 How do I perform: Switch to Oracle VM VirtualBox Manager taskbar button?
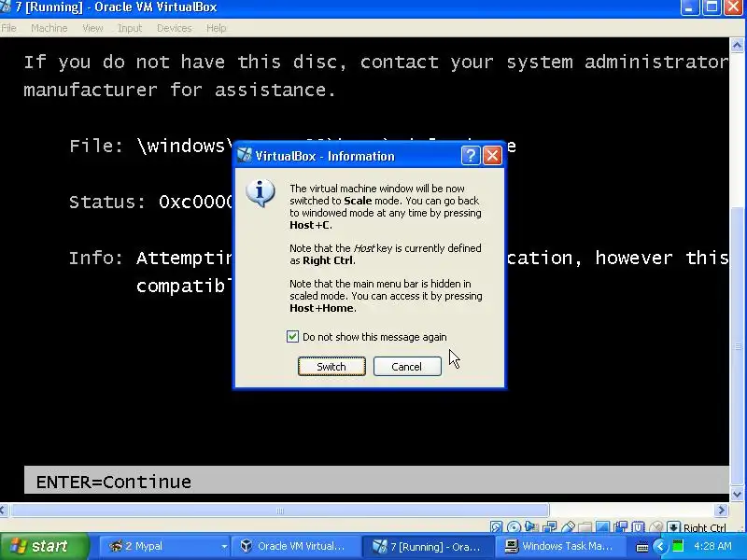[x=295, y=546]
